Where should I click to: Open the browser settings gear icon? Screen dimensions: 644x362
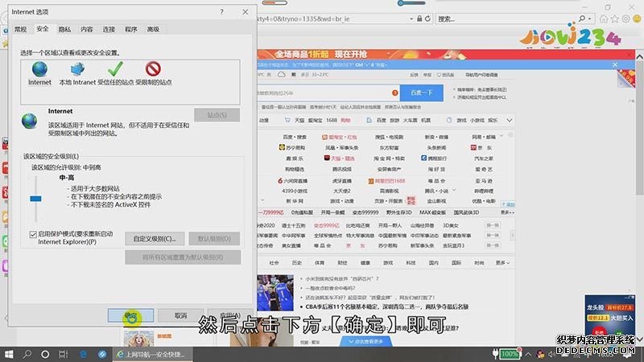coord(625,19)
